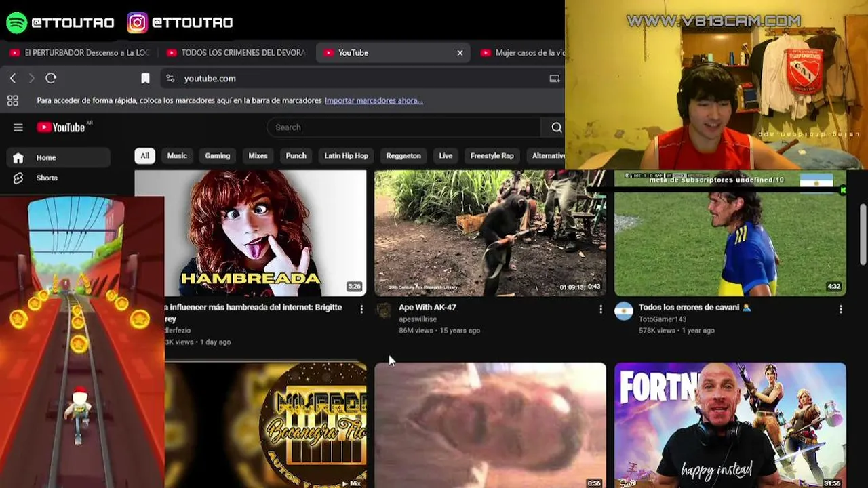This screenshot has height=488, width=868.
Task: Open the Shorts icon in YouTube sidebar
Action: point(18,178)
